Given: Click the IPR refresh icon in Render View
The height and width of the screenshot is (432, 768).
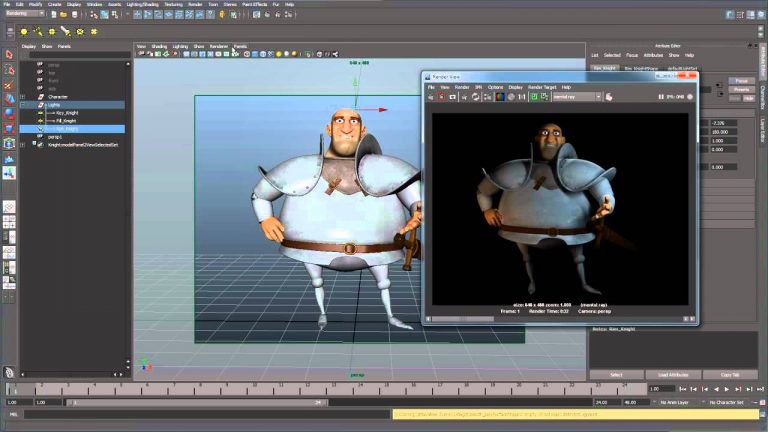Looking at the screenshot, I should point(476,97).
